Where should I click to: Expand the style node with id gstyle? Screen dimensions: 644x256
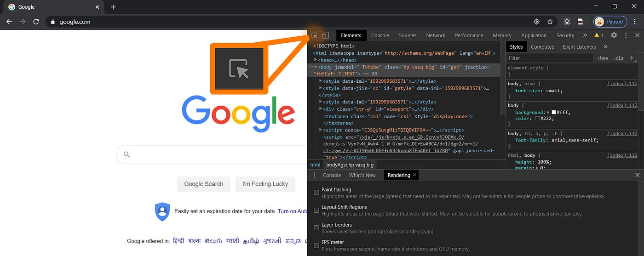point(321,88)
